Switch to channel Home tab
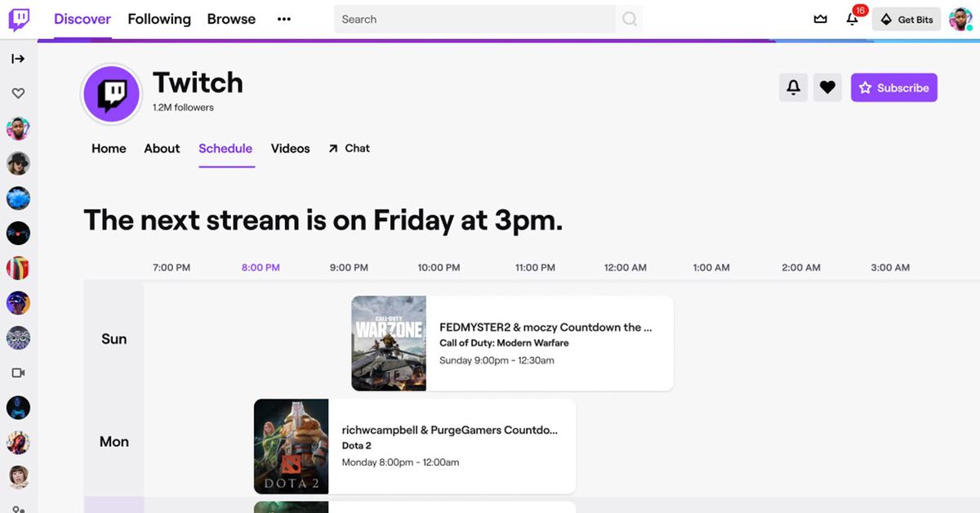The width and height of the screenshot is (980, 513). click(109, 149)
